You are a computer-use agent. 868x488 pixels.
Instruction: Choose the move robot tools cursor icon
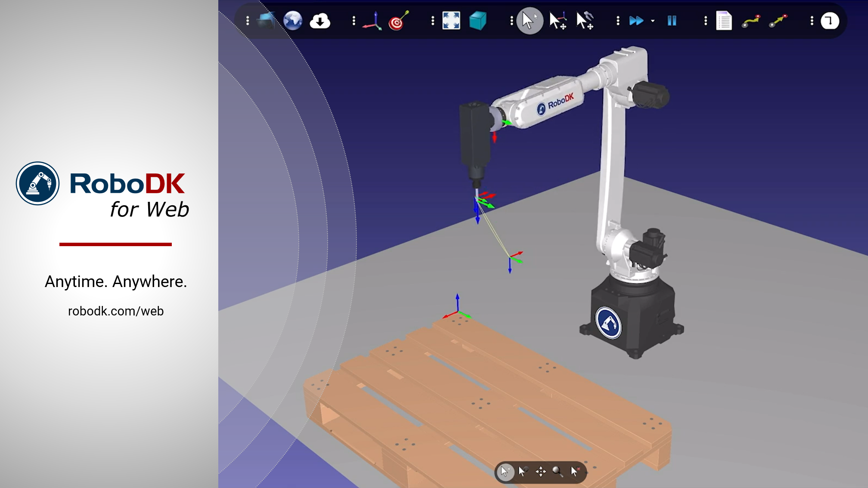click(585, 21)
